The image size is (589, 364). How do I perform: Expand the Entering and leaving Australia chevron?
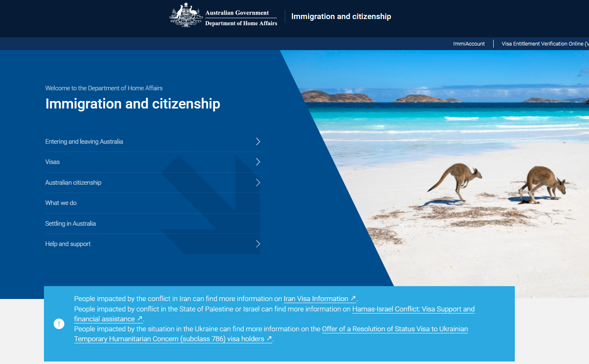(258, 142)
